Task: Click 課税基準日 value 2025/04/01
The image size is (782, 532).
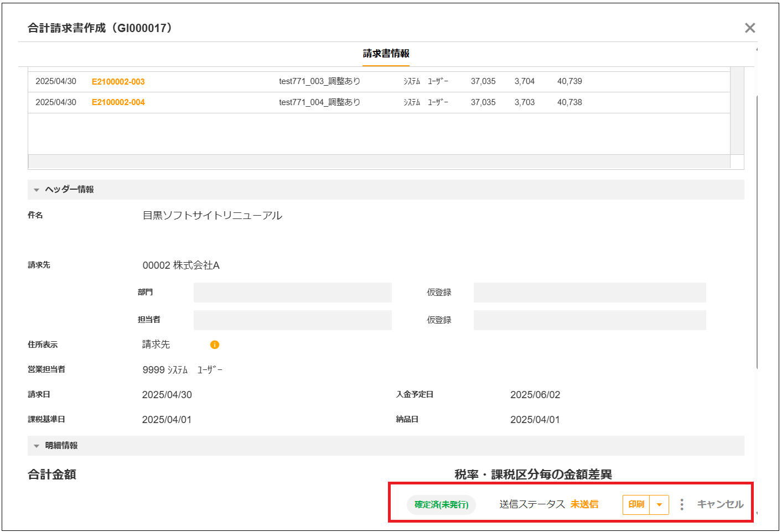Action: tap(167, 420)
